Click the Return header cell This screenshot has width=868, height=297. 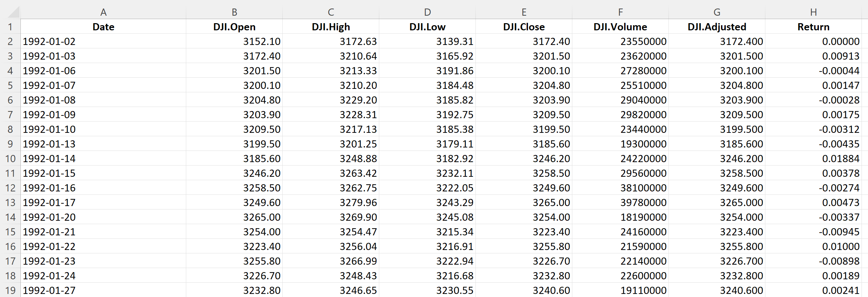pyautogui.click(x=813, y=27)
